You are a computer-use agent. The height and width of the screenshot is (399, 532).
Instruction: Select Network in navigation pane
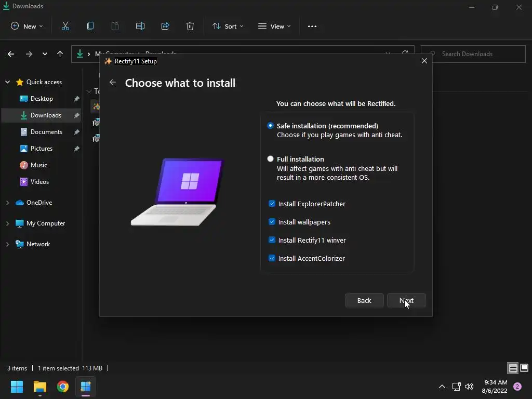pos(33,244)
